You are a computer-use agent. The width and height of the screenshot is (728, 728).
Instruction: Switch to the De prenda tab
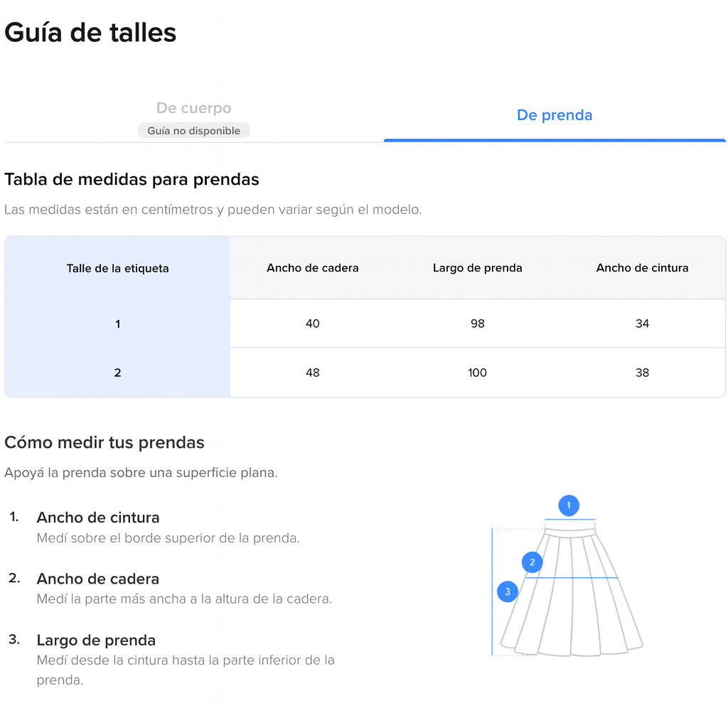point(555,115)
